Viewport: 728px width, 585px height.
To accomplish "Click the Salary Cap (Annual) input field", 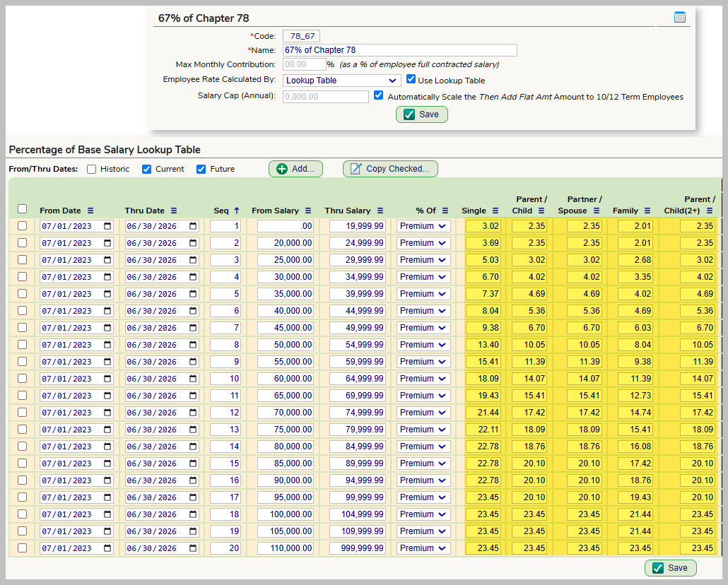I will pos(325,97).
